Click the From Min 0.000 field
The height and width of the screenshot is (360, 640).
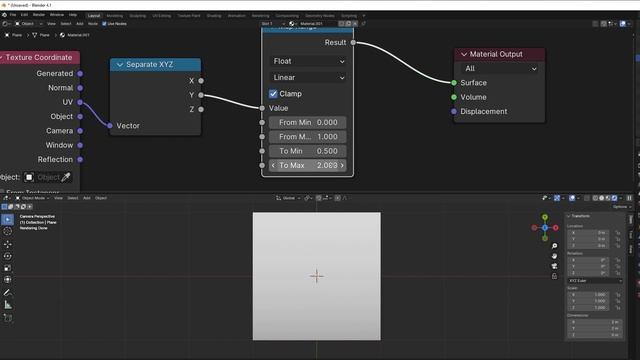308,122
